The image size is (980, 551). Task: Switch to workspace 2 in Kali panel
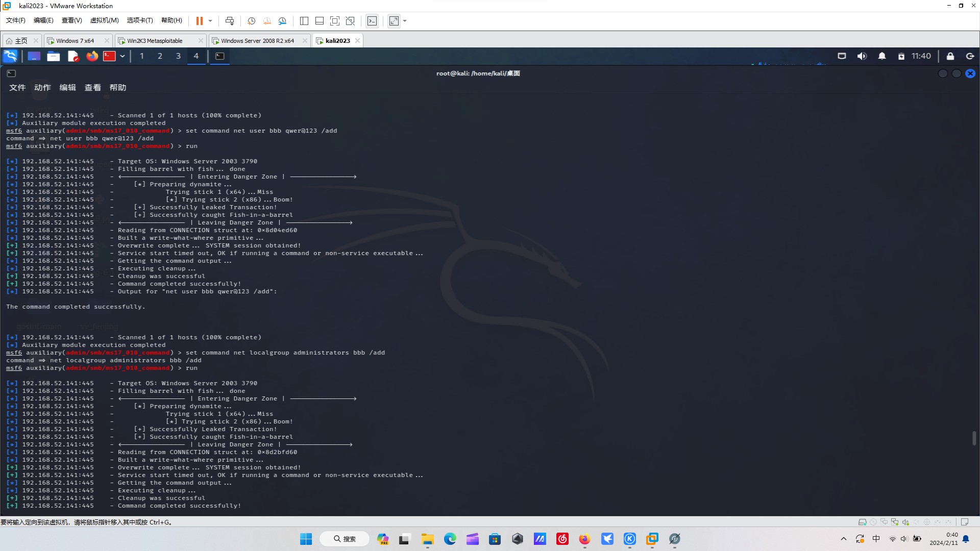(x=160, y=56)
